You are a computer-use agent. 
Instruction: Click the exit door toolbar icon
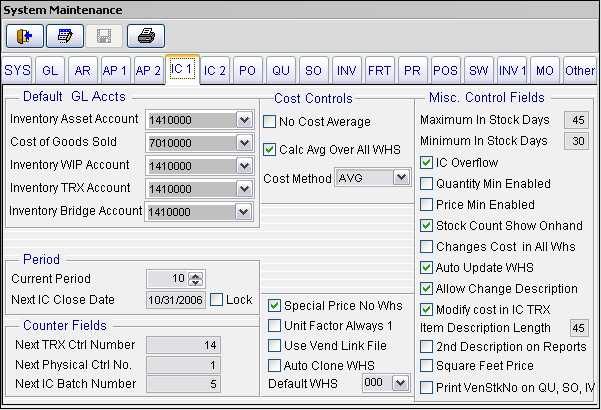click(x=25, y=36)
